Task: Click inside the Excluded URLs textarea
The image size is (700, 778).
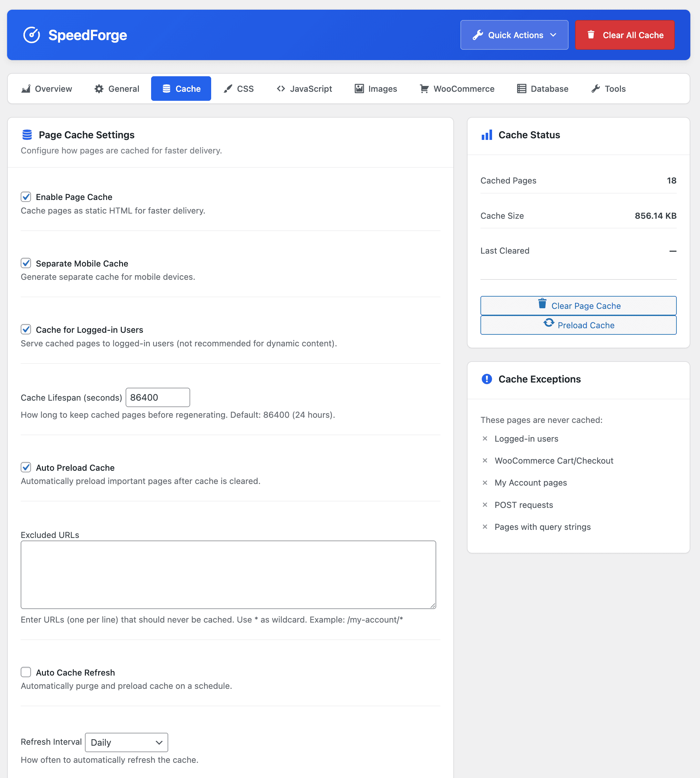Action: (x=228, y=574)
